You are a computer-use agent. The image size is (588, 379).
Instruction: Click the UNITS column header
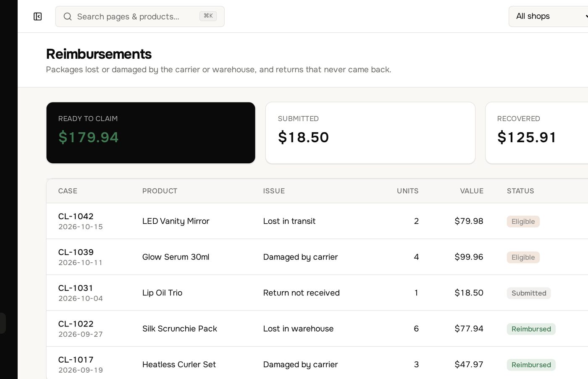(x=407, y=191)
